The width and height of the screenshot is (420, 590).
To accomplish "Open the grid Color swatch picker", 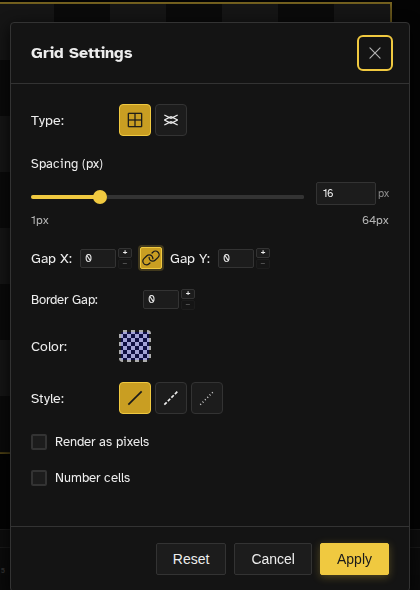I will tap(135, 346).
